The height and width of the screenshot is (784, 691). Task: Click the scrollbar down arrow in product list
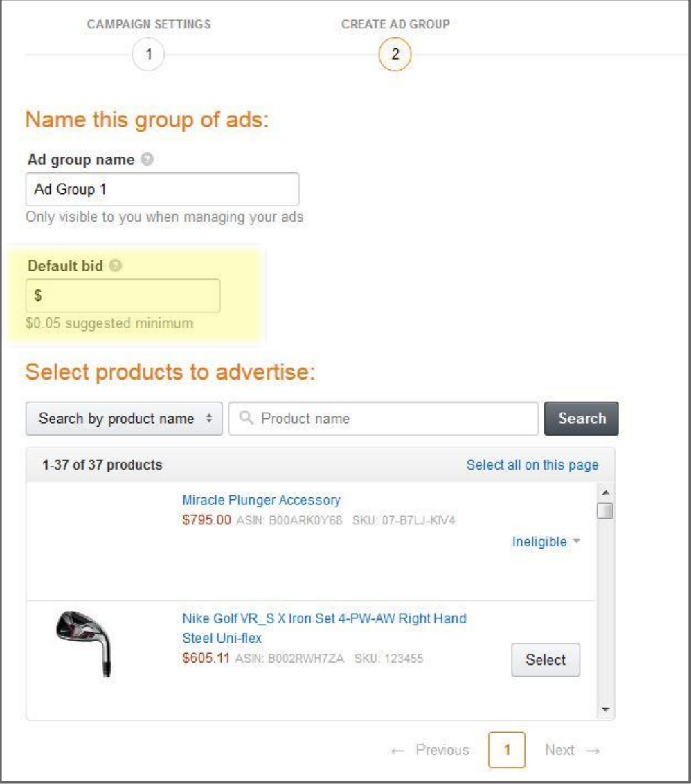click(606, 709)
